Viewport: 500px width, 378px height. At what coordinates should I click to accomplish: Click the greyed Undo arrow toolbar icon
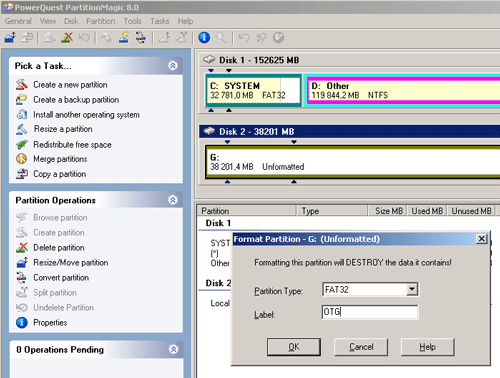244,37
